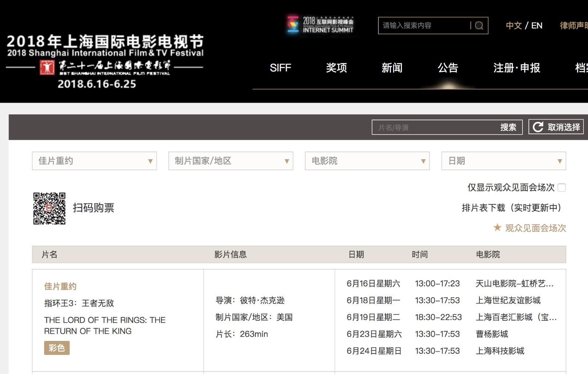Click the refresh icon on 取消选择

tap(538, 127)
